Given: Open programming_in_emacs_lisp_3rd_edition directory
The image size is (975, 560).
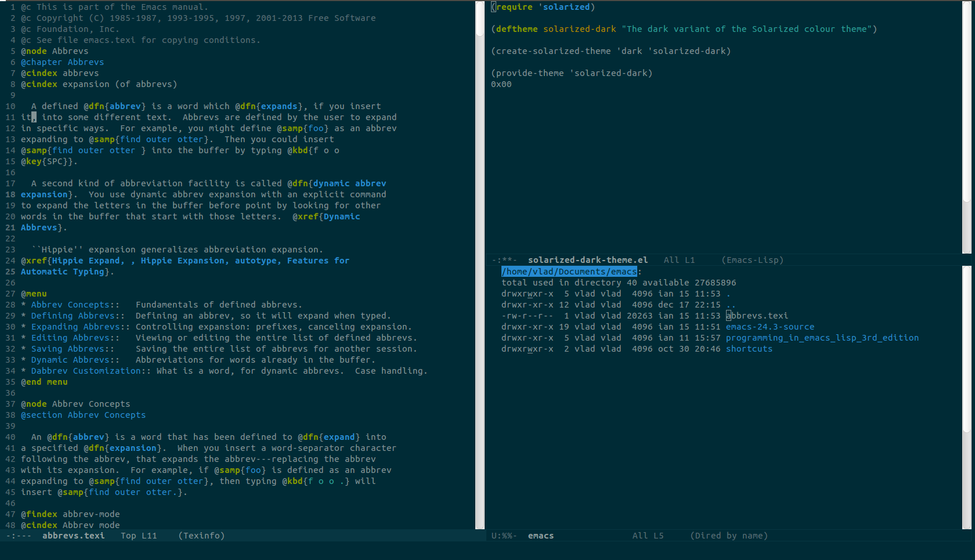Looking at the screenshot, I should pos(822,338).
